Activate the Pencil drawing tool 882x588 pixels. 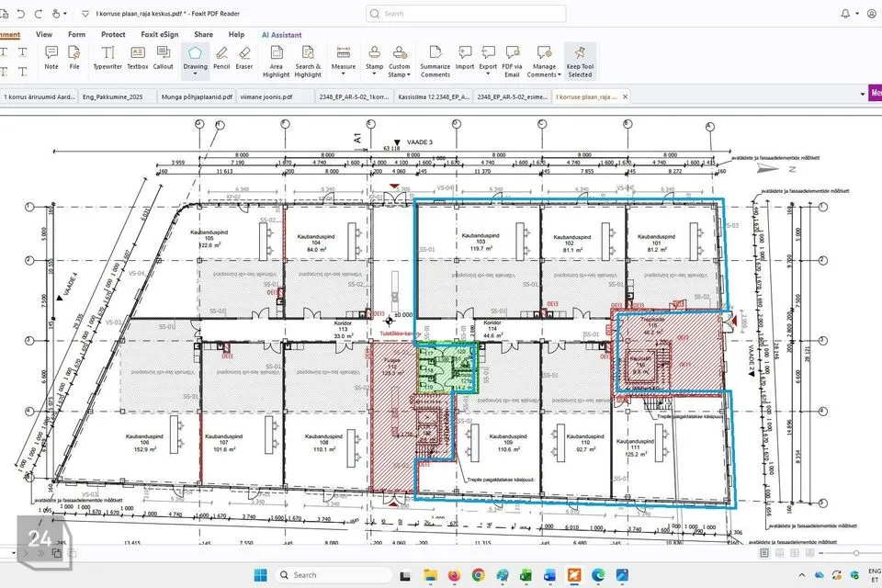click(221, 58)
